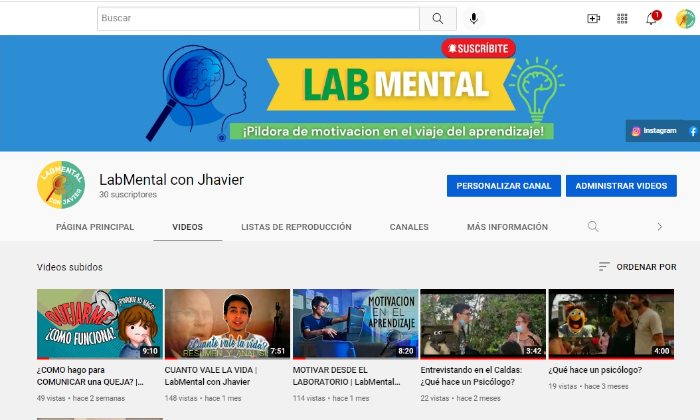Search within channel magnifier icon
Image resolution: width=700 pixels, height=420 pixels.
pos(593,226)
